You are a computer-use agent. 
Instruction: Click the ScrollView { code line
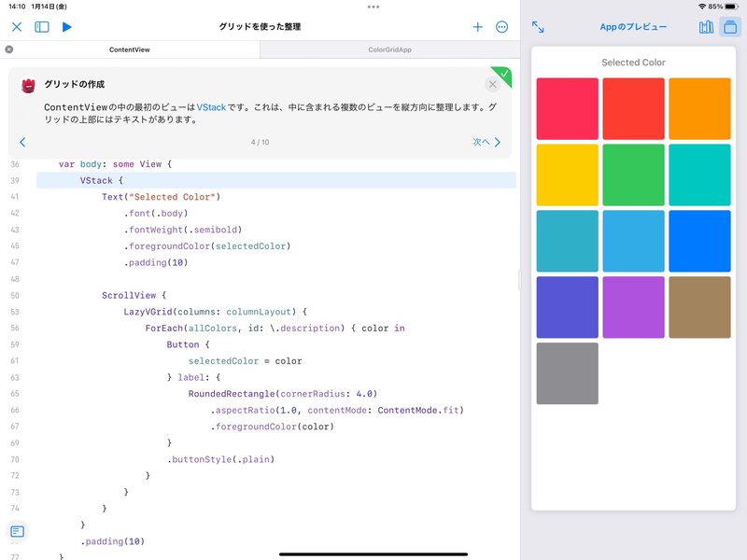[x=134, y=295]
